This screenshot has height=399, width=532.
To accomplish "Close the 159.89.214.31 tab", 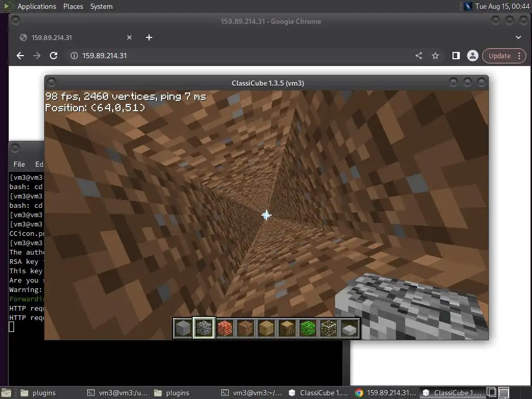I will click(129, 37).
